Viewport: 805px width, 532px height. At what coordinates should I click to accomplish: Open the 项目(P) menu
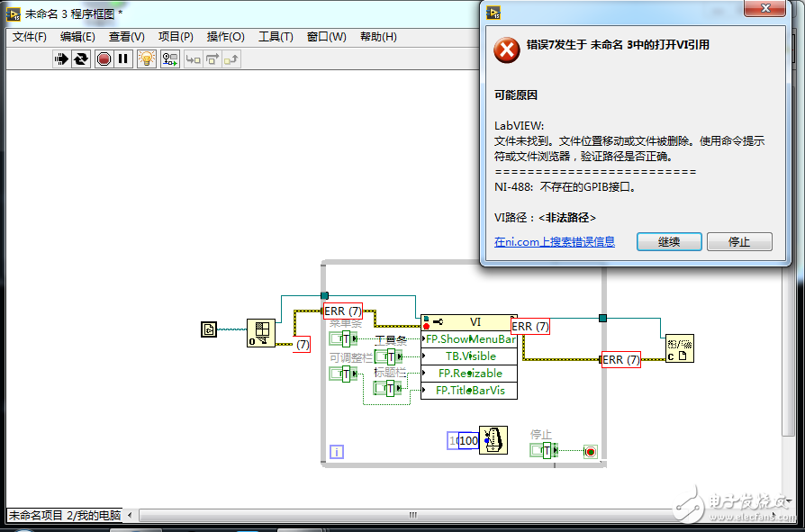pyautogui.click(x=176, y=37)
